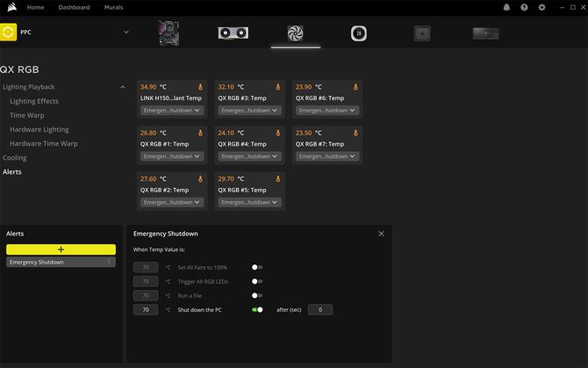Click thermometer icon on QX RGB #2 card
588x368 pixels.
click(x=200, y=179)
